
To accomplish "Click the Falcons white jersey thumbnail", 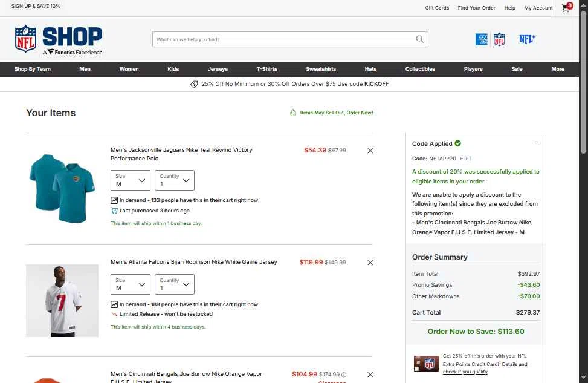I will (62, 300).
